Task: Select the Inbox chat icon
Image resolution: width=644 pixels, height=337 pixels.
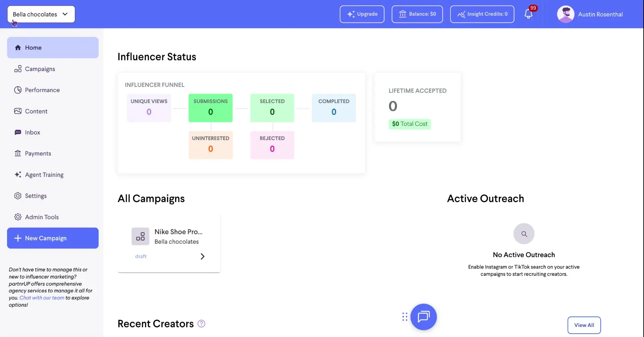Action: [18, 132]
